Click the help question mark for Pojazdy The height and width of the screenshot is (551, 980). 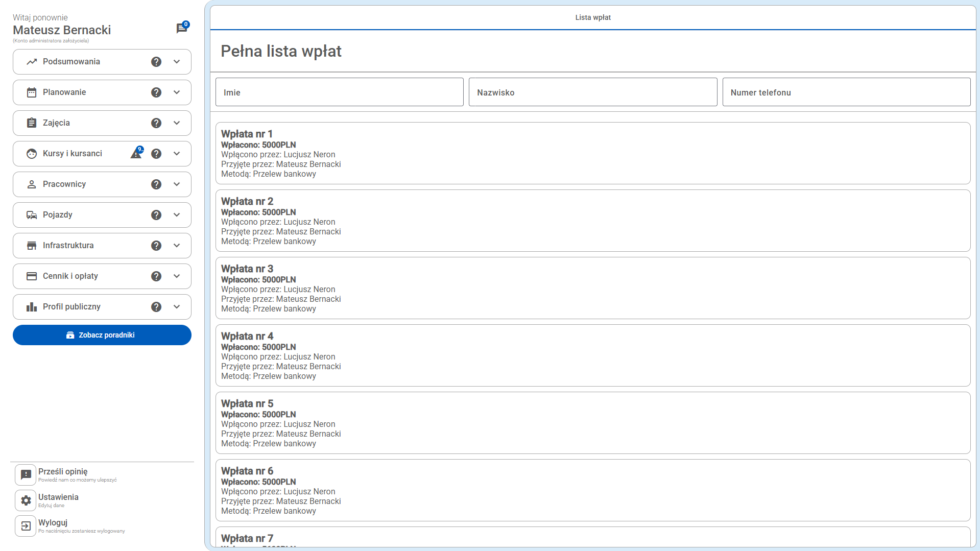[x=156, y=215]
